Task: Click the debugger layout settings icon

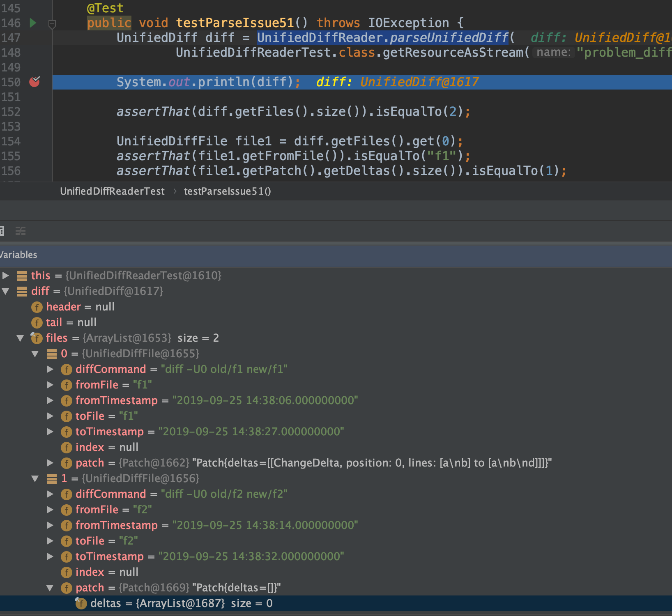Action: tap(21, 231)
